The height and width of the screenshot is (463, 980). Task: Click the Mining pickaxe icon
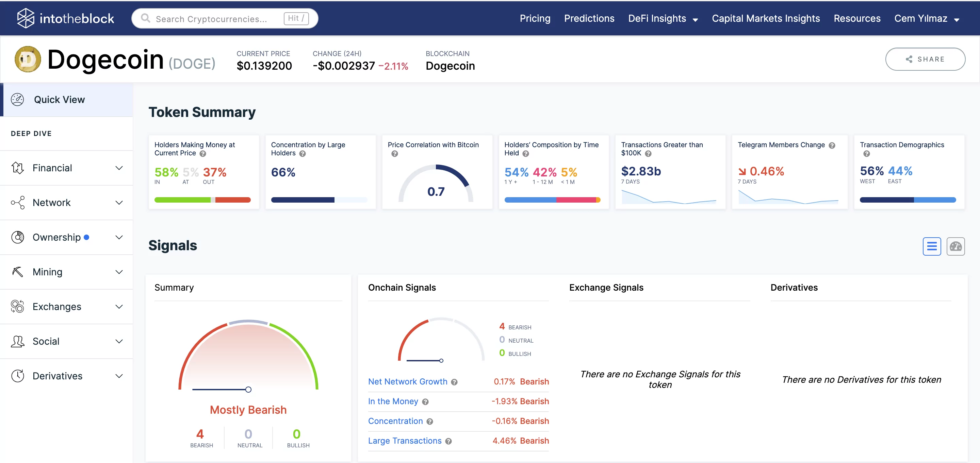[17, 271]
